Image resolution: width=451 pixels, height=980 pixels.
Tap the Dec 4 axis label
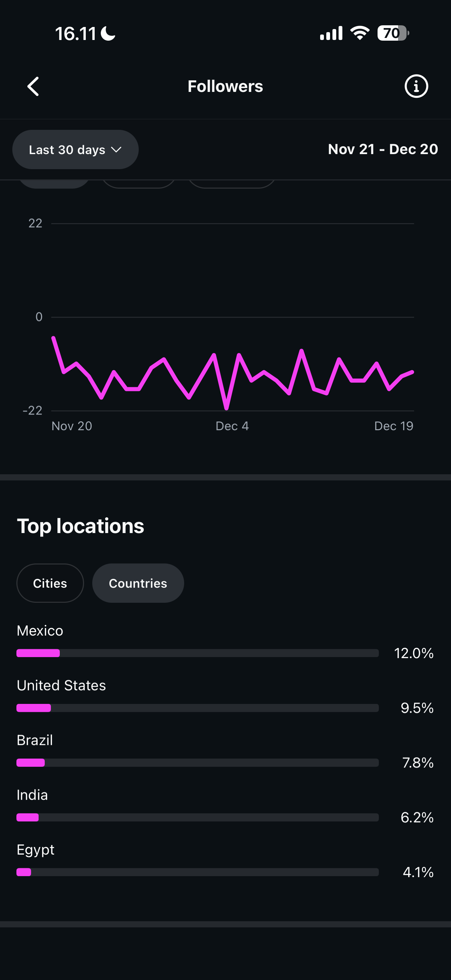[x=232, y=426]
